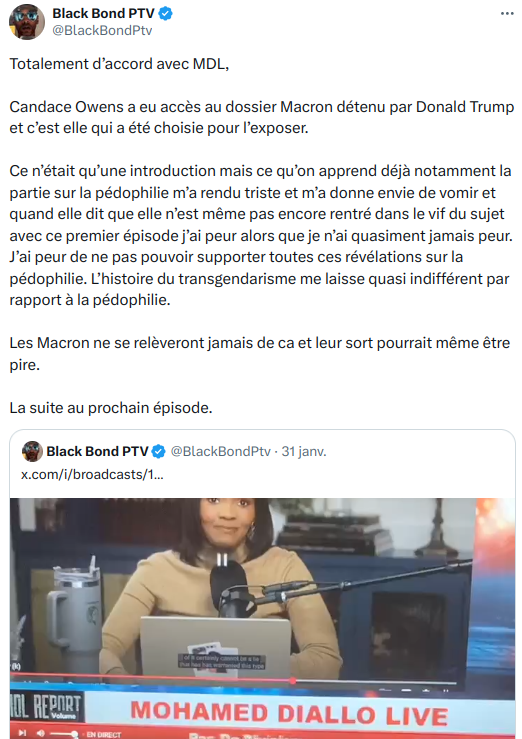Click the pause icon in the video center
The height and width of the screenshot is (739, 522).
[222, 560]
